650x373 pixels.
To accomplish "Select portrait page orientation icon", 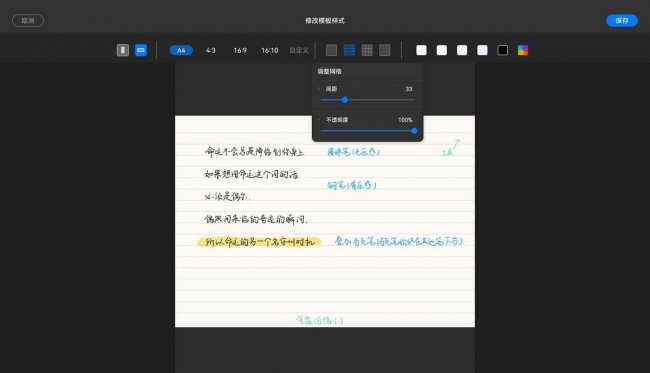I will pos(123,50).
